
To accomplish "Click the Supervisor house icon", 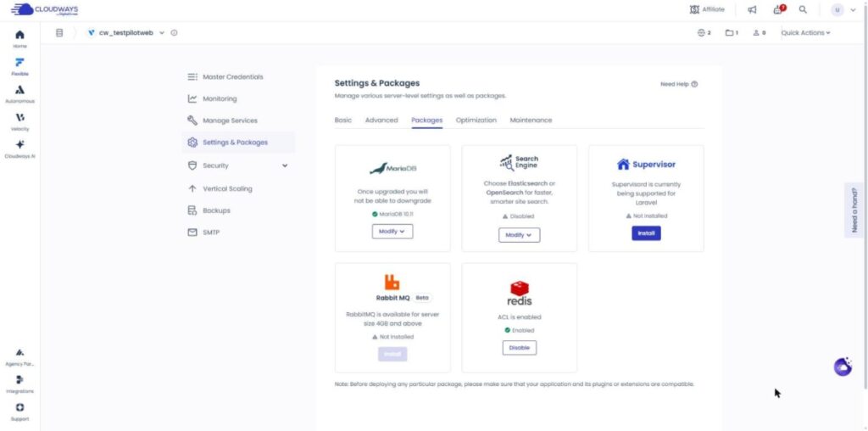I will click(623, 164).
